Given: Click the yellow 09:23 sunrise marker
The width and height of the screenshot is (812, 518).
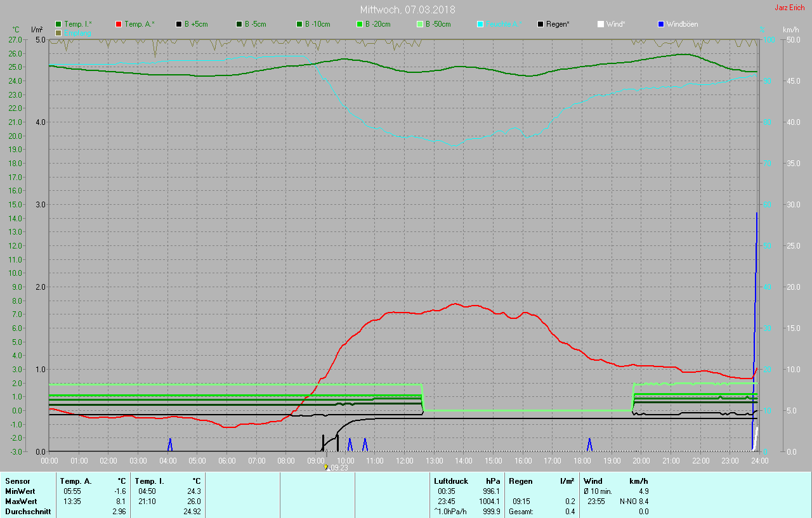Looking at the screenshot, I should click(327, 467).
